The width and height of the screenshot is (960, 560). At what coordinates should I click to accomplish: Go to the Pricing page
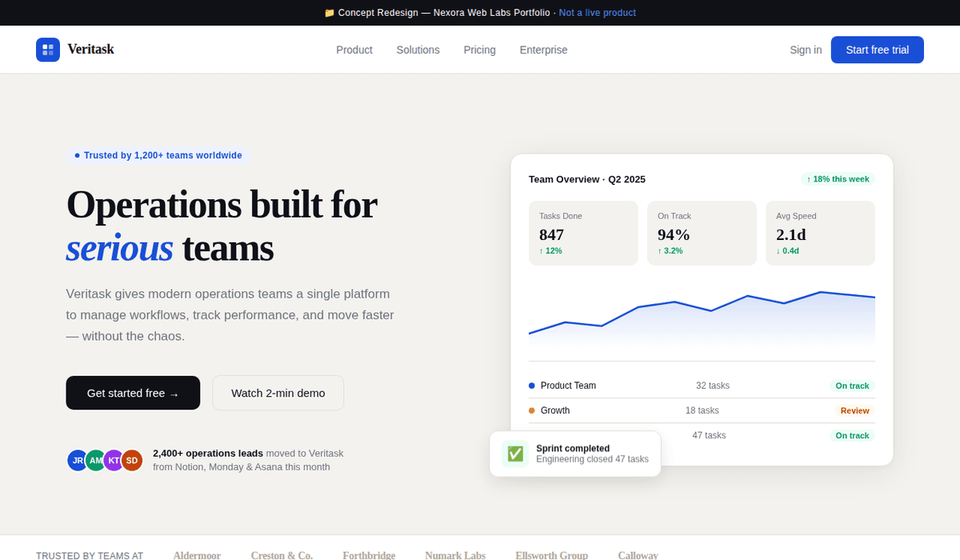point(479,50)
